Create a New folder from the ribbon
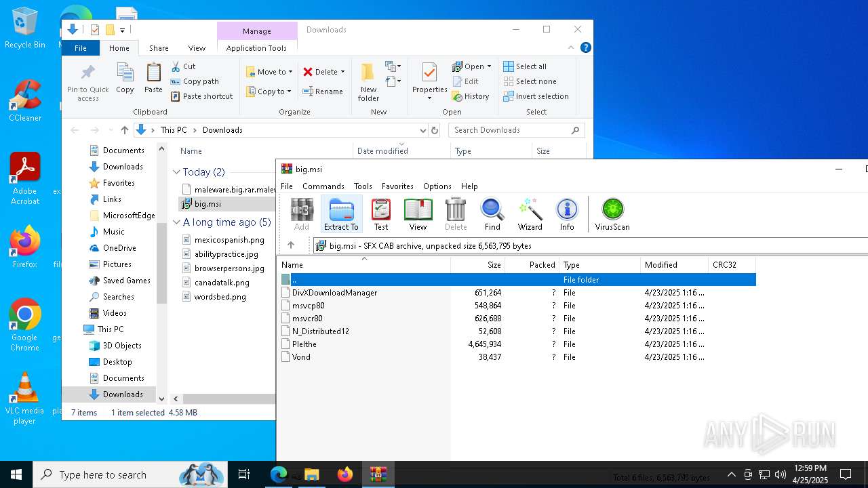This screenshot has height=488, width=868. tap(368, 83)
